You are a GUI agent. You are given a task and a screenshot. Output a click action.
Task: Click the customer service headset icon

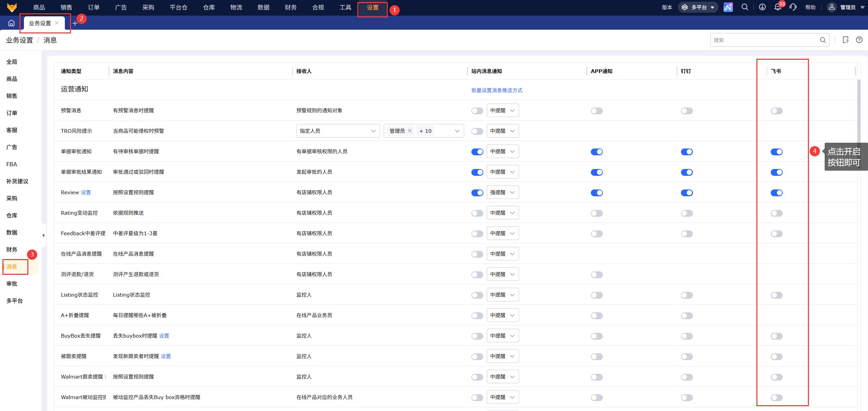793,7
